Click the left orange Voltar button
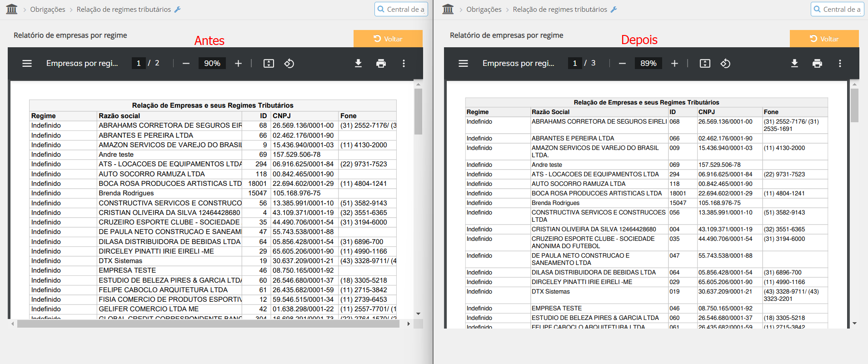 pos(388,39)
